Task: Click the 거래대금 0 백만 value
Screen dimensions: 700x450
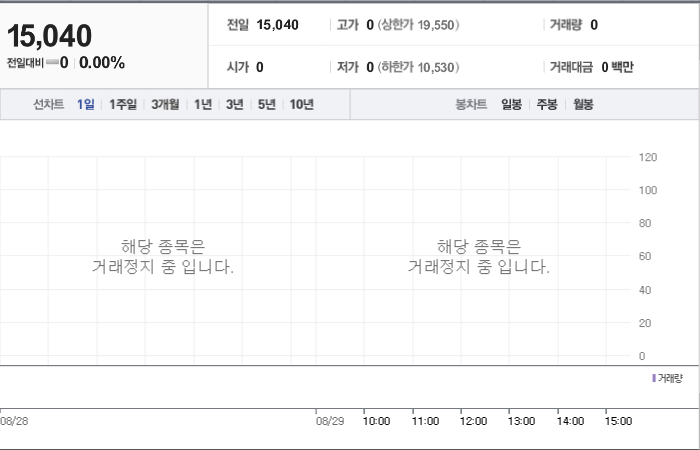Action: click(x=617, y=67)
